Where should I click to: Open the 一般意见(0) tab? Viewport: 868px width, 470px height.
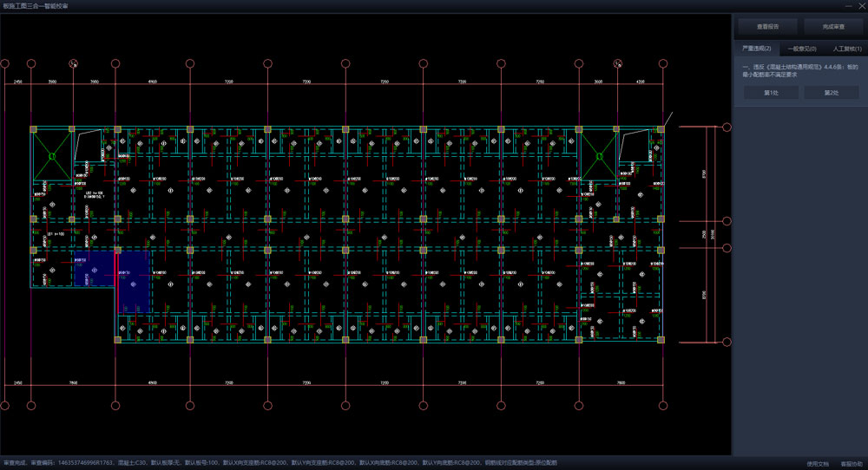801,49
